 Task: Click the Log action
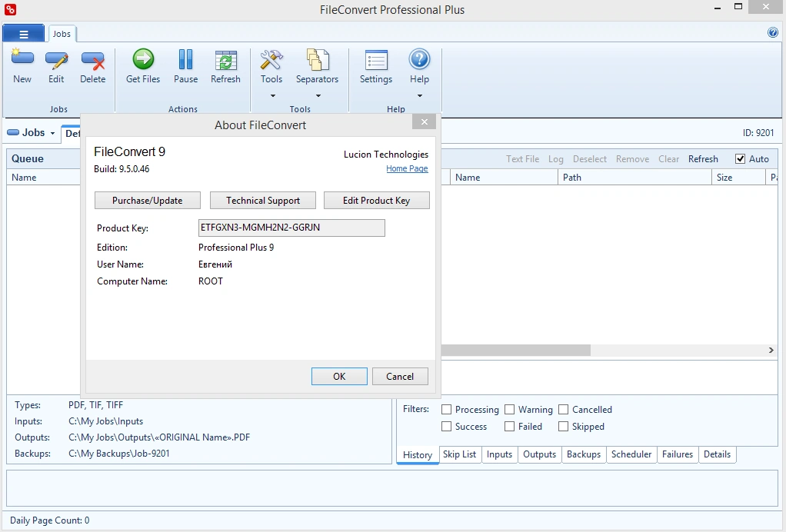point(555,159)
